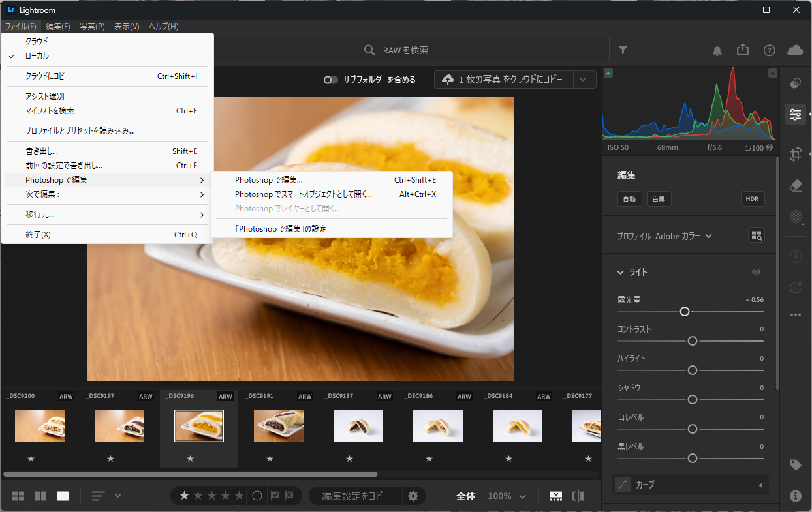Select Cloud (クラウド) source option
Image resolution: width=812 pixels, height=512 pixels.
tap(108, 41)
